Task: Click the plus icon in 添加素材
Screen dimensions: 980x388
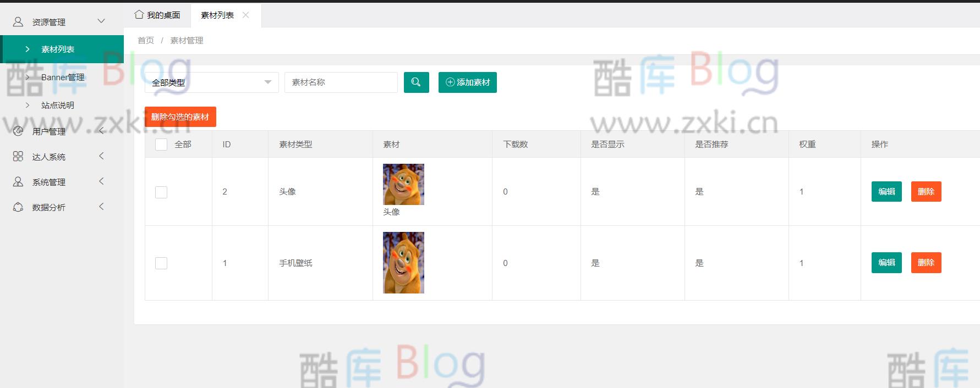Action: tap(450, 82)
